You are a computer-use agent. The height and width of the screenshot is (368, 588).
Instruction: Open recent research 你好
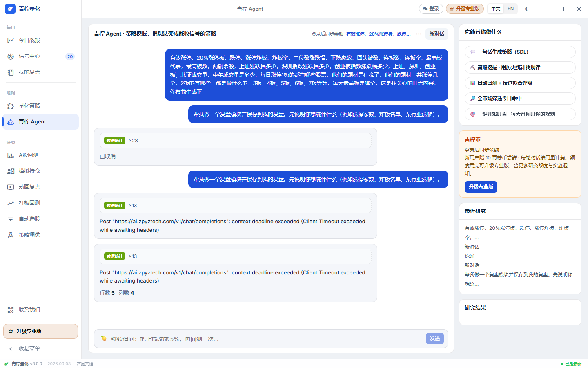click(x=470, y=256)
